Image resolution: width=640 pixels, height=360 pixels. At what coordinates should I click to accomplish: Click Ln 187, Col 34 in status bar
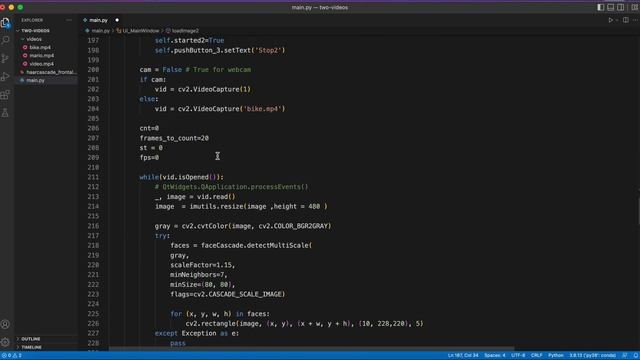click(x=463, y=356)
